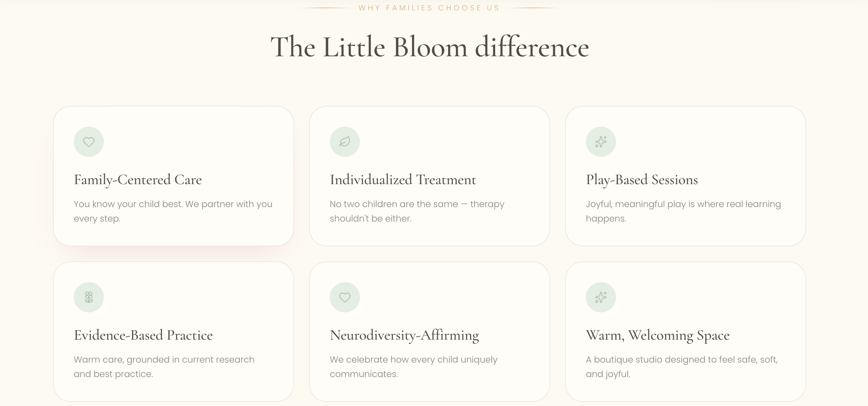Click the 'Warm care, grounded in current research' text
This screenshot has width=868, height=406.
click(x=164, y=366)
